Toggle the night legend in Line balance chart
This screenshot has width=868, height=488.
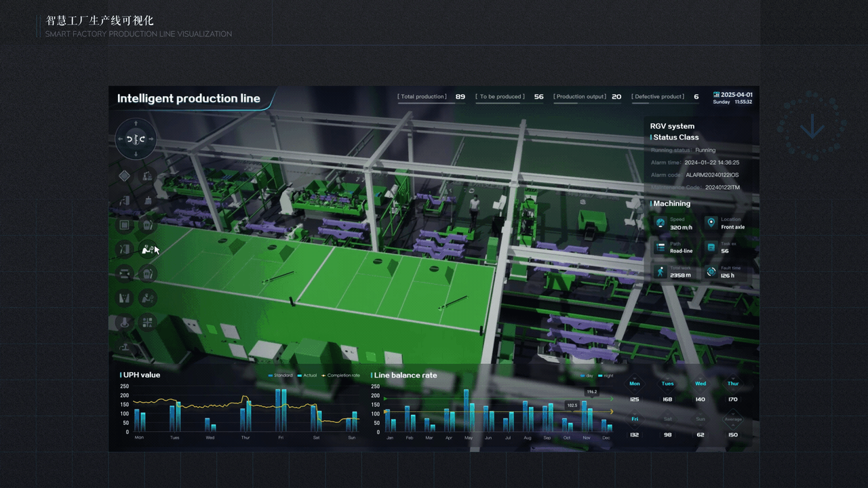605,375
